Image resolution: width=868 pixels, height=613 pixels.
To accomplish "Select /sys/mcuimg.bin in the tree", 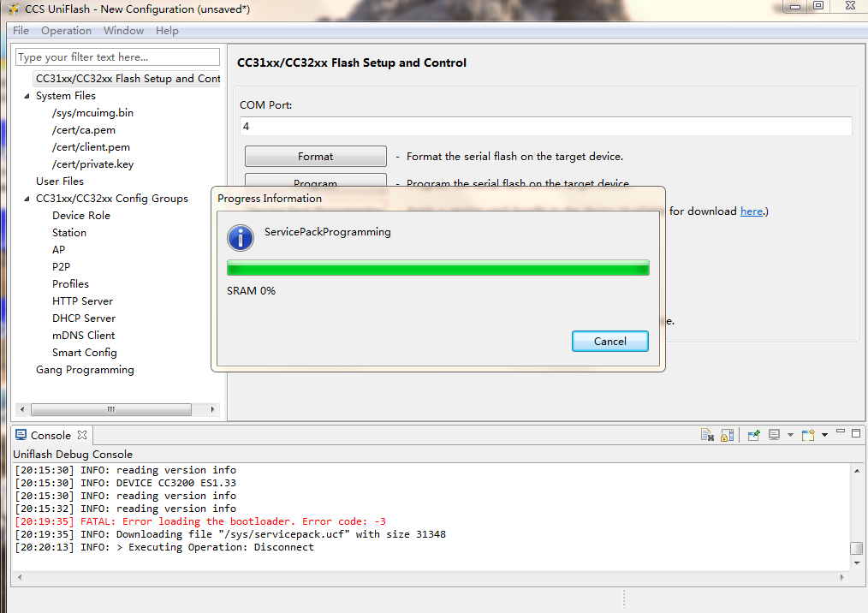I will pyautogui.click(x=92, y=113).
